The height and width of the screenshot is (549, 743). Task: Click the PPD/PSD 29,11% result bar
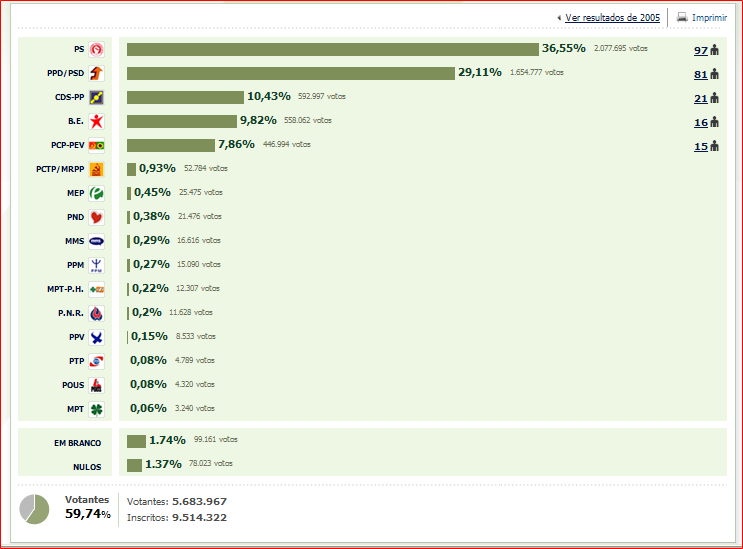[290, 73]
